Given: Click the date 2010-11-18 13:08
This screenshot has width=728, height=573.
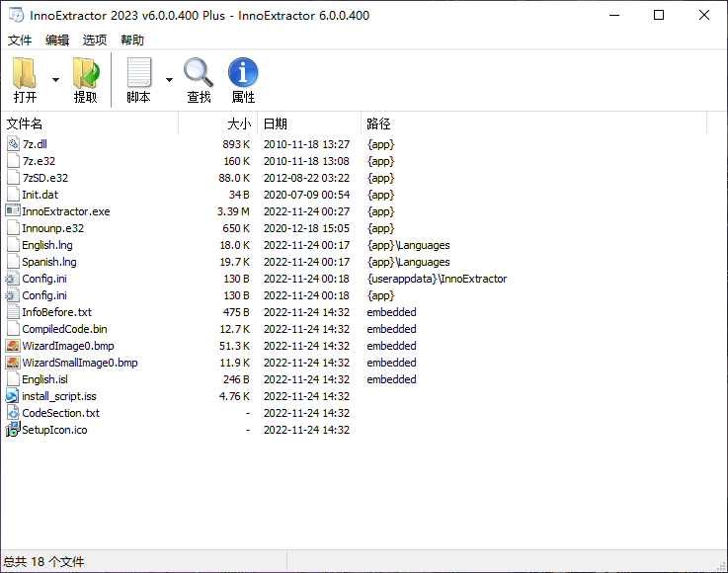Looking at the screenshot, I should [306, 161].
